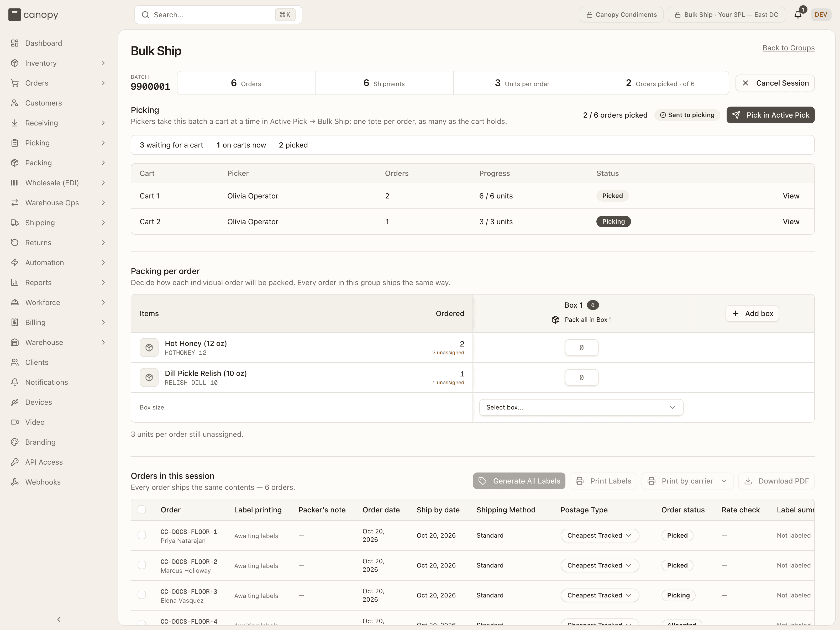Click the Dashboard grid icon in sidebar
The image size is (840, 630).
click(14, 43)
